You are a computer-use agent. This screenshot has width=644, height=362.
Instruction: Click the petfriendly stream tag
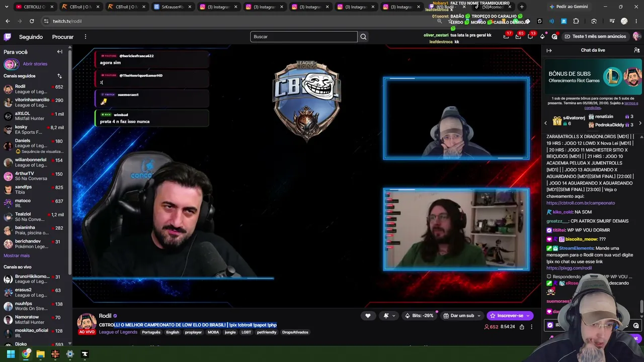click(x=267, y=332)
